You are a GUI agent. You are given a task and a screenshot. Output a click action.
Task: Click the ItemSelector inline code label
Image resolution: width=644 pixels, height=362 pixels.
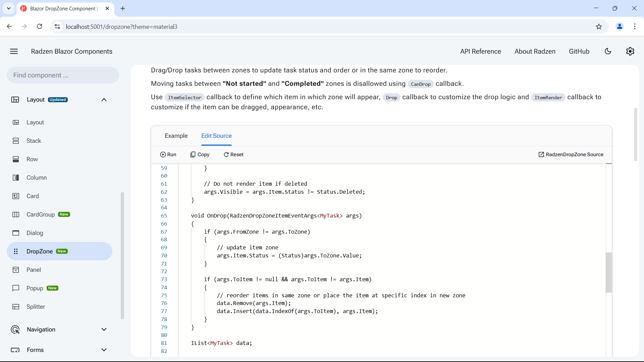[184, 98]
